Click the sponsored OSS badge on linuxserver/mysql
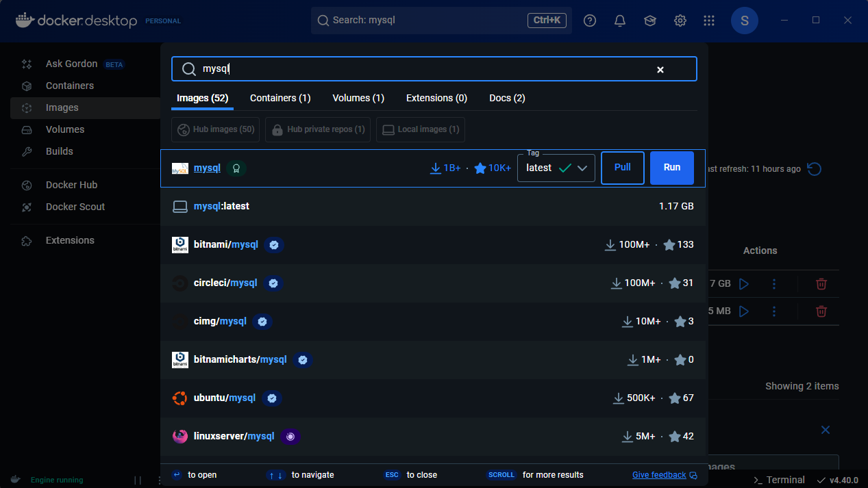Image resolution: width=868 pixels, height=488 pixels. (x=290, y=437)
